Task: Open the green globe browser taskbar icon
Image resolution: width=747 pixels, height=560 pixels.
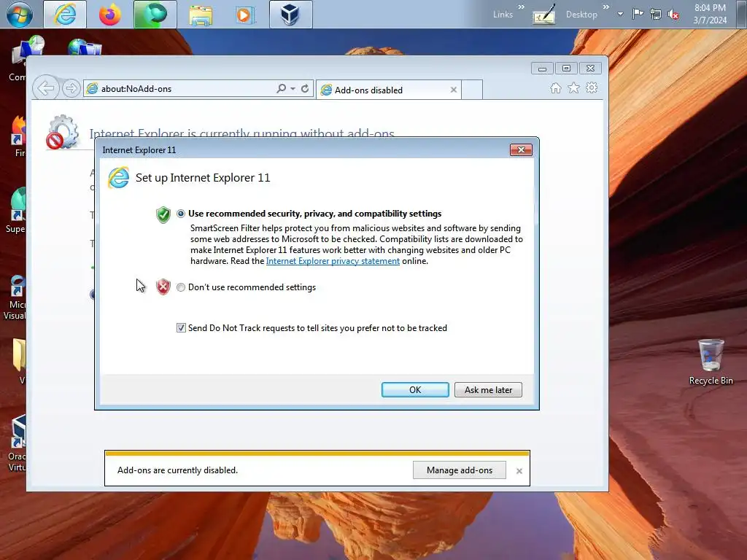Action: [x=155, y=15]
